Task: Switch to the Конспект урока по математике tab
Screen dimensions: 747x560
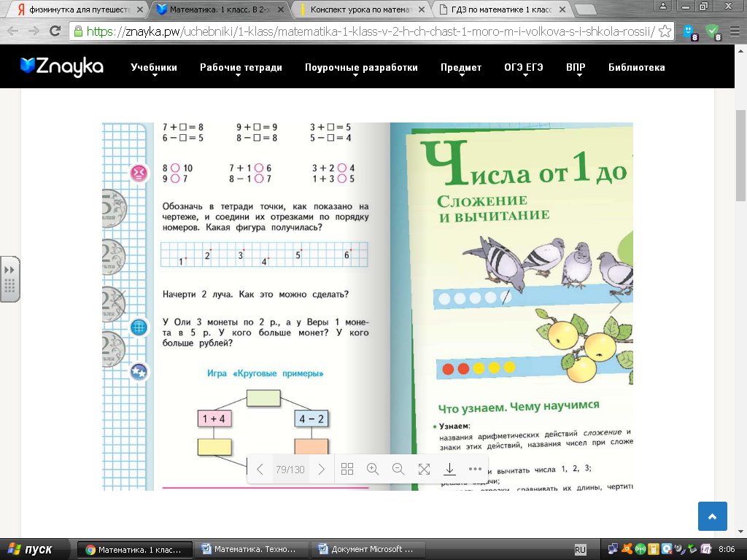Action: click(360, 9)
